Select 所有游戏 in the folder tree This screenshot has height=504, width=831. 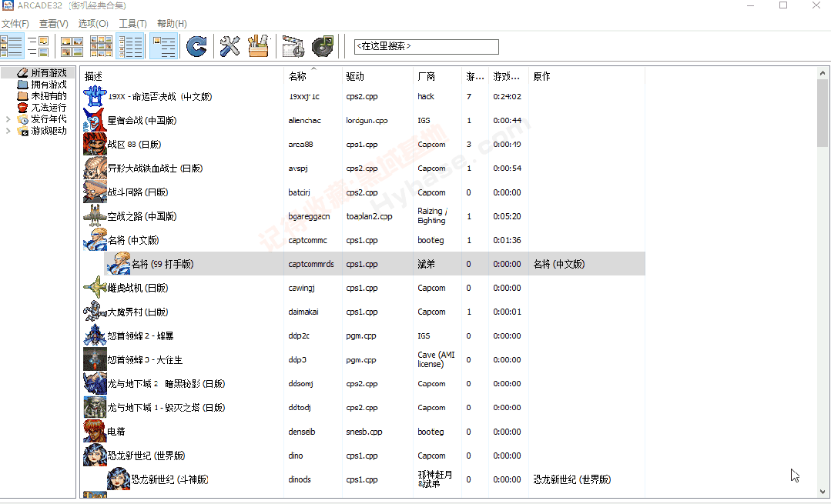pos(49,72)
